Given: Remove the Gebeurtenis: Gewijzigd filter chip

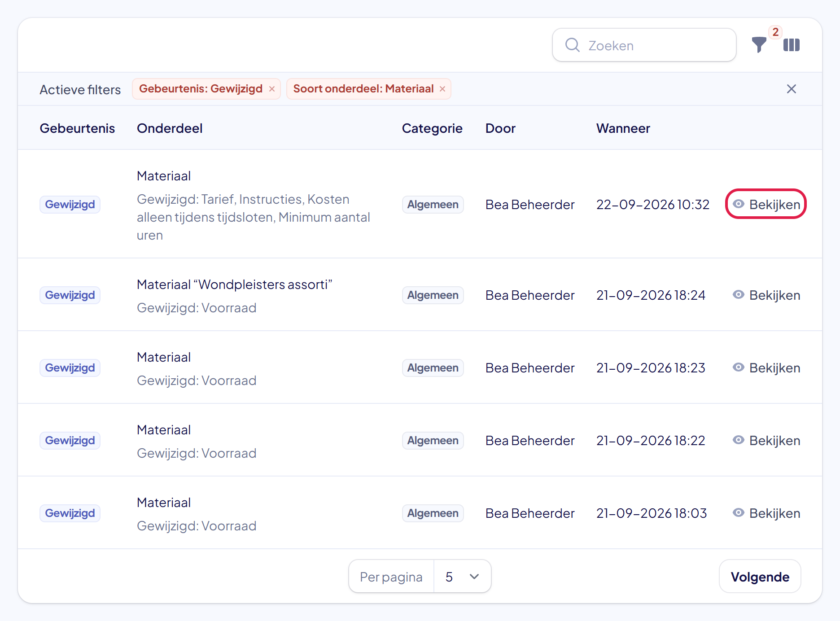Looking at the screenshot, I should tap(272, 89).
